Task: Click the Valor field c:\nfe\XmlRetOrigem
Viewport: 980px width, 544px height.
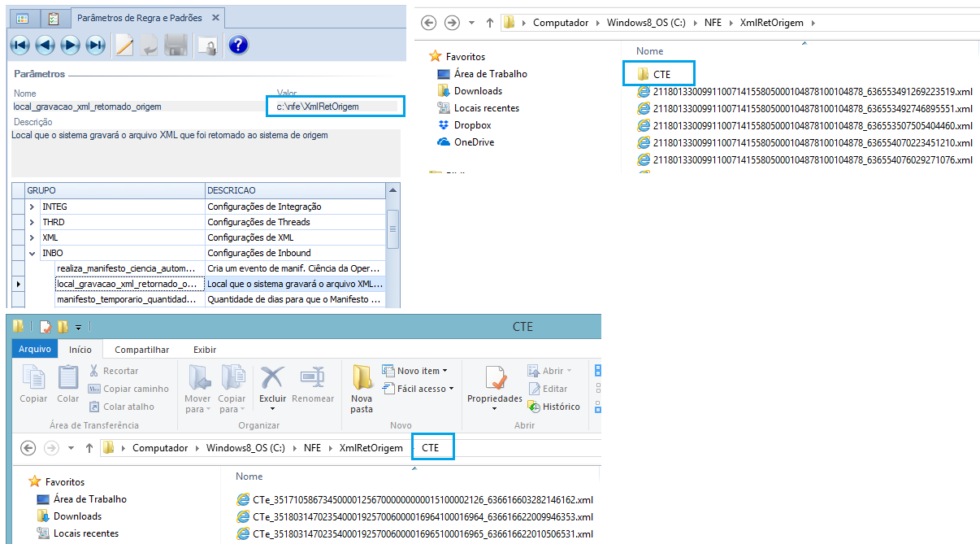Action: (336, 107)
